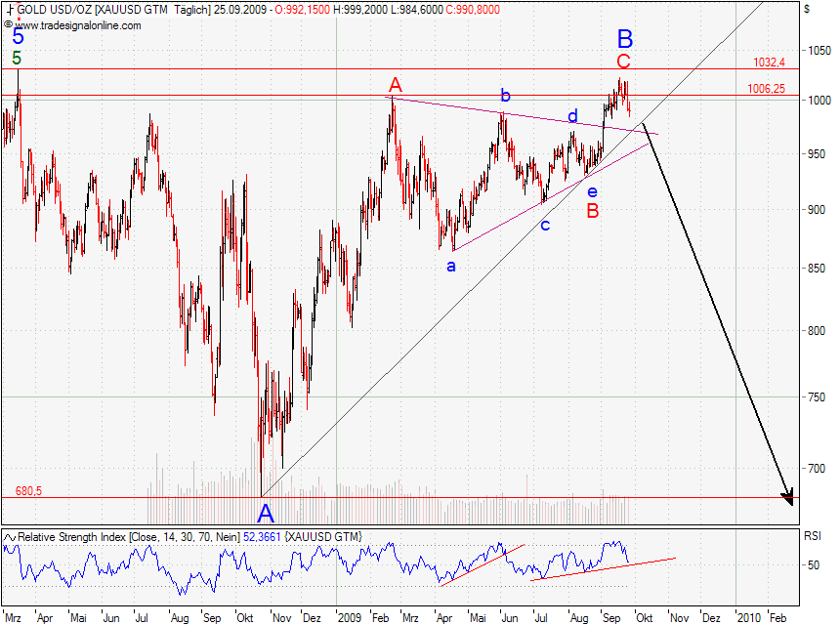Image resolution: width=840 pixels, height=625 pixels.
Task: Click the {XAUUSD GTM} label in RSI header
Action: (323, 537)
